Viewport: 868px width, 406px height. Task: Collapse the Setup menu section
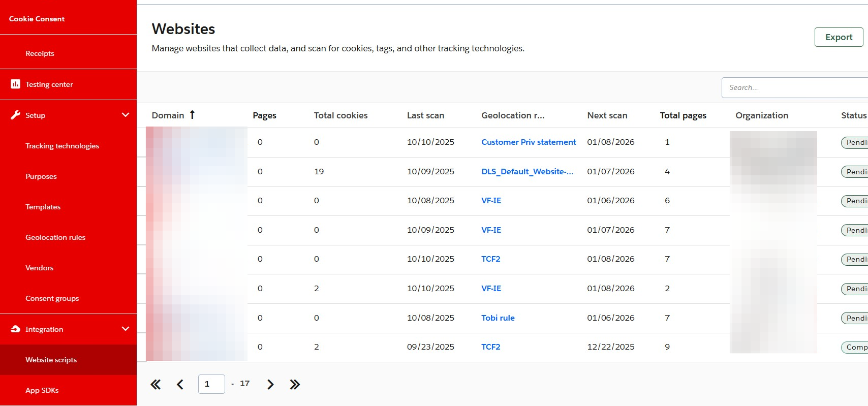coord(126,115)
